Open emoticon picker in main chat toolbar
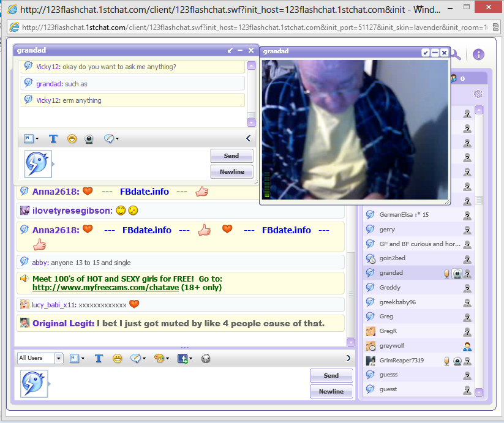 [x=117, y=359]
